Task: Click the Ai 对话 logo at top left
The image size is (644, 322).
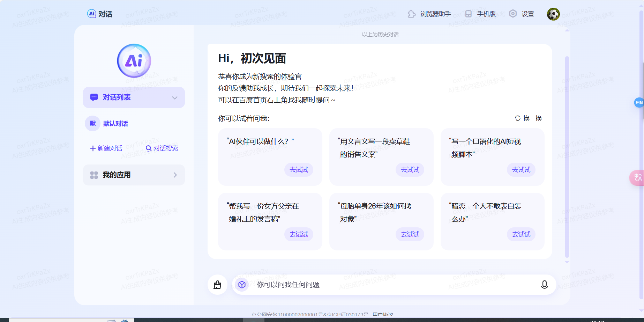Action: click(x=99, y=14)
